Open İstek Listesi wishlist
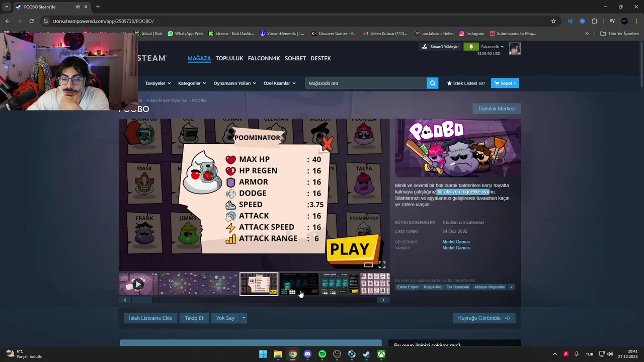Screen dimensions: 644x362 pos(466,83)
